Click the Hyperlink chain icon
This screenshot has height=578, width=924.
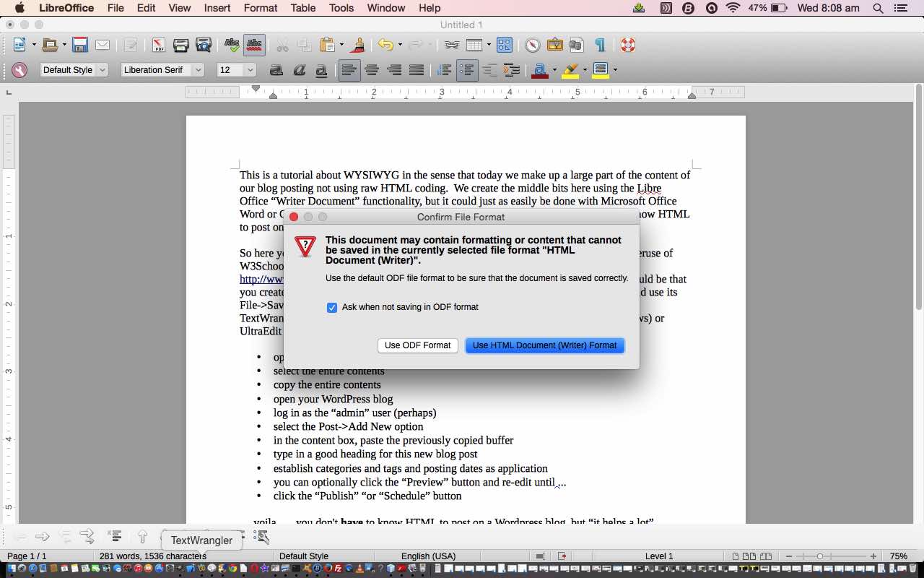[x=452, y=45]
